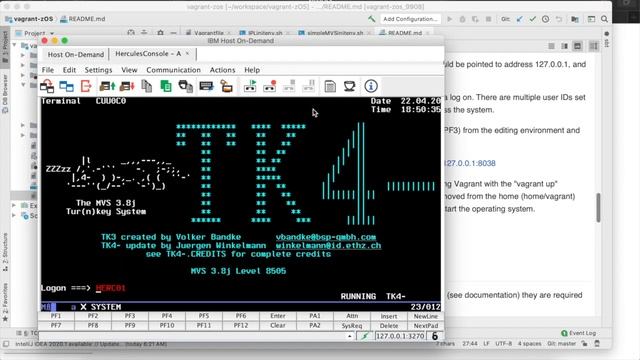This screenshot has height=360, width=640.
Task: Click the Clear keypad button
Action: click(278, 326)
